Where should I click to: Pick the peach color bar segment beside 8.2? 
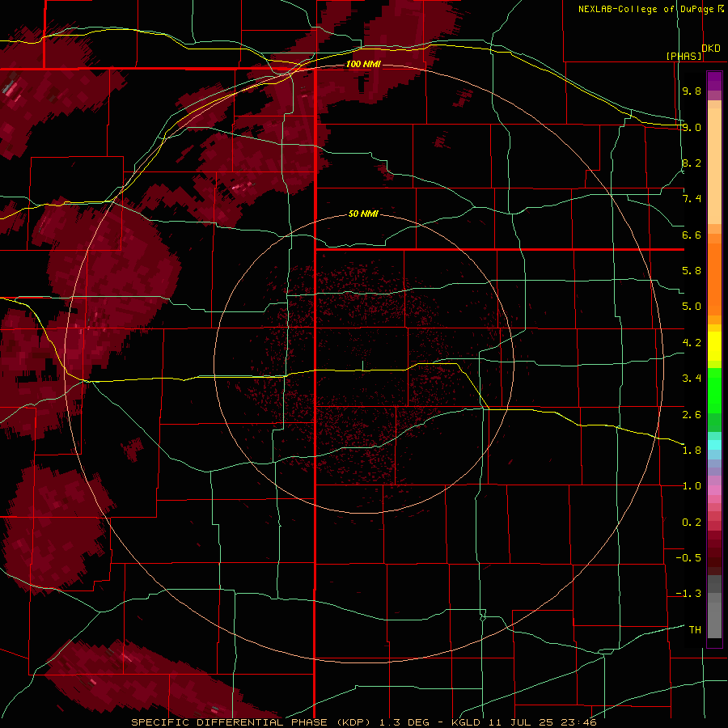[x=714, y=166]
